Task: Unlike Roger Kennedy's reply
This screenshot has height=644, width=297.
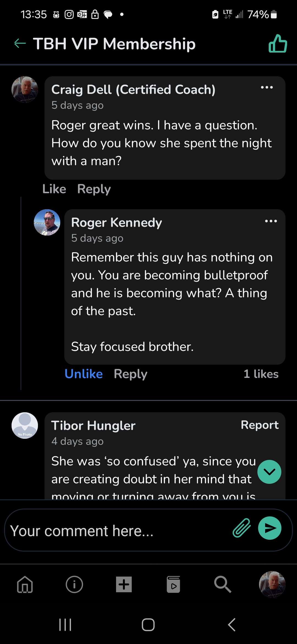Action: tap(84, 374)
